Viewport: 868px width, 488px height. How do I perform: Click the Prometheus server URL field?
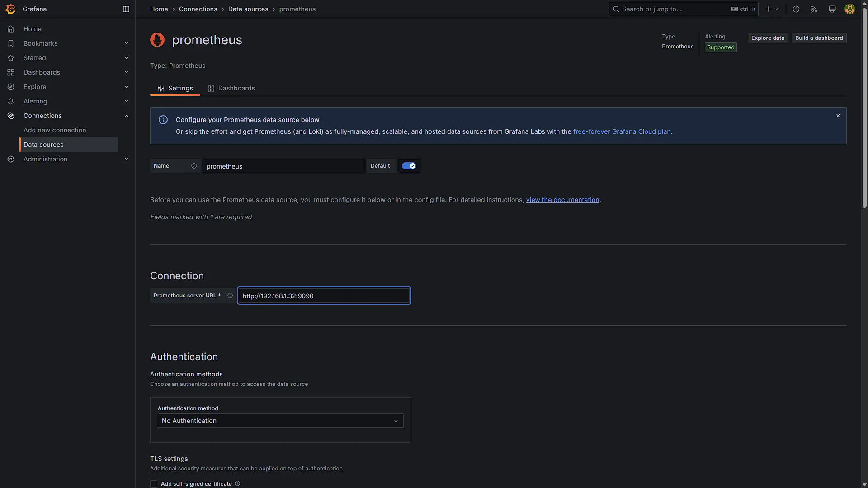tap(324, 296)
